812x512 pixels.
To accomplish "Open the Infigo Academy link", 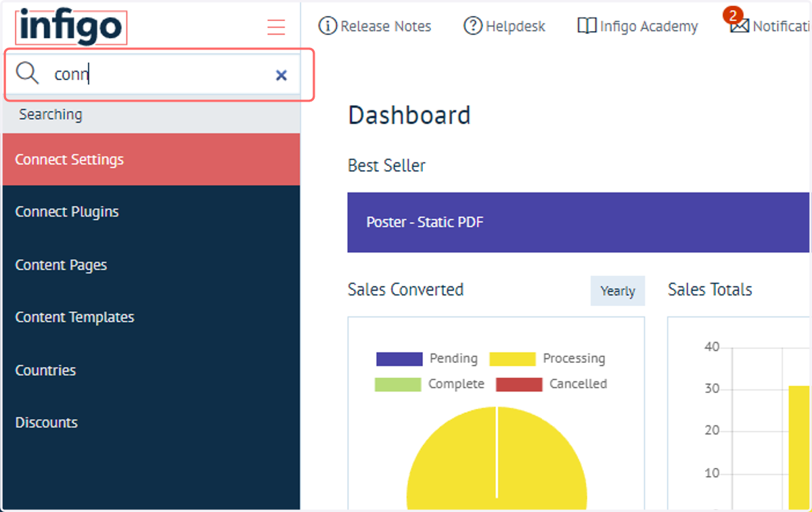I will coord(649,26).
